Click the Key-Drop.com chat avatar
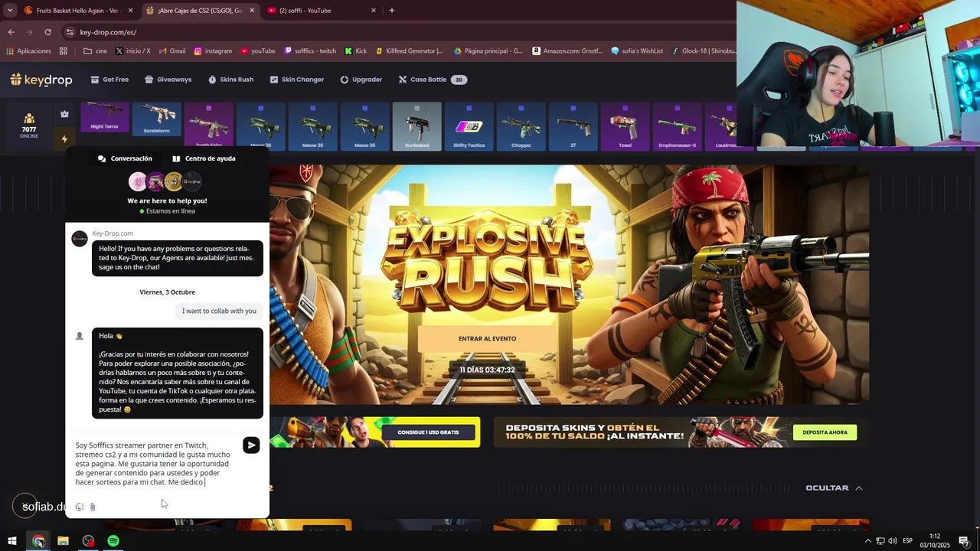 pos(80,239)
